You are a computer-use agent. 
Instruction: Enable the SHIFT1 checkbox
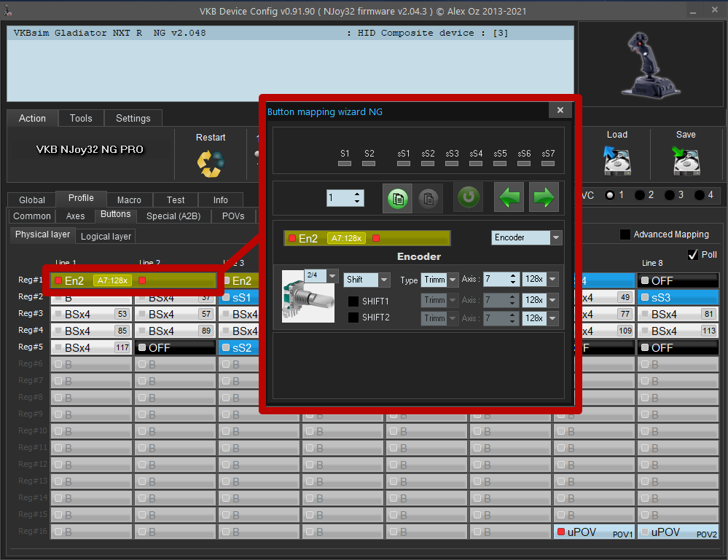tap(353, 301)
